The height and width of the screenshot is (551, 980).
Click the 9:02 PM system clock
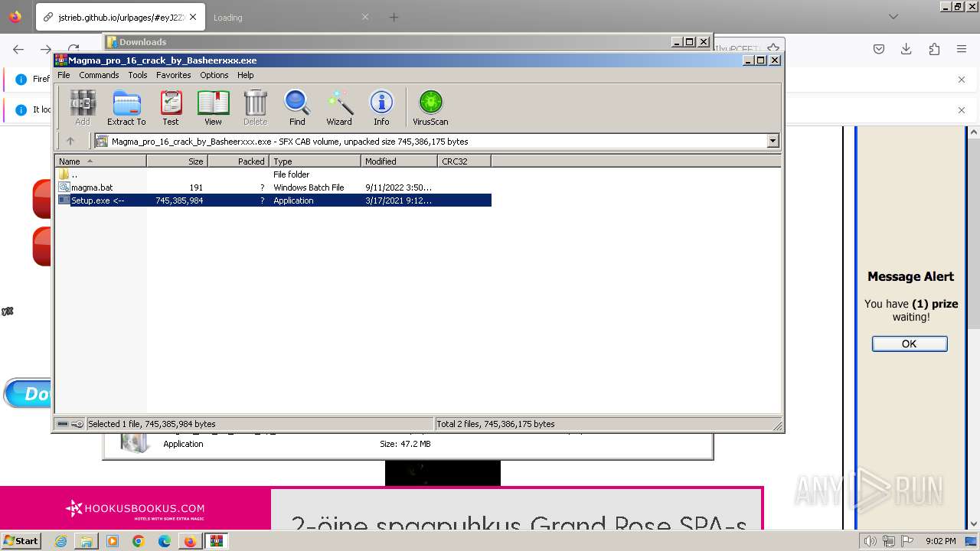939,541
